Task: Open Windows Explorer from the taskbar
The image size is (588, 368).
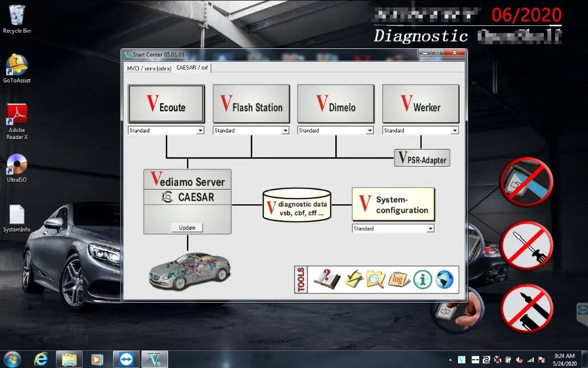Action: point(69,359)
